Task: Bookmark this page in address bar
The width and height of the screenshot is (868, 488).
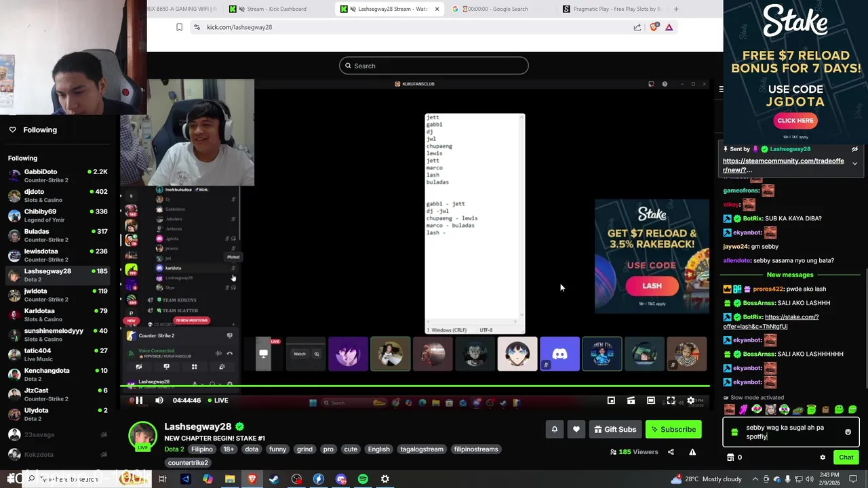Action: click(179, 27)
